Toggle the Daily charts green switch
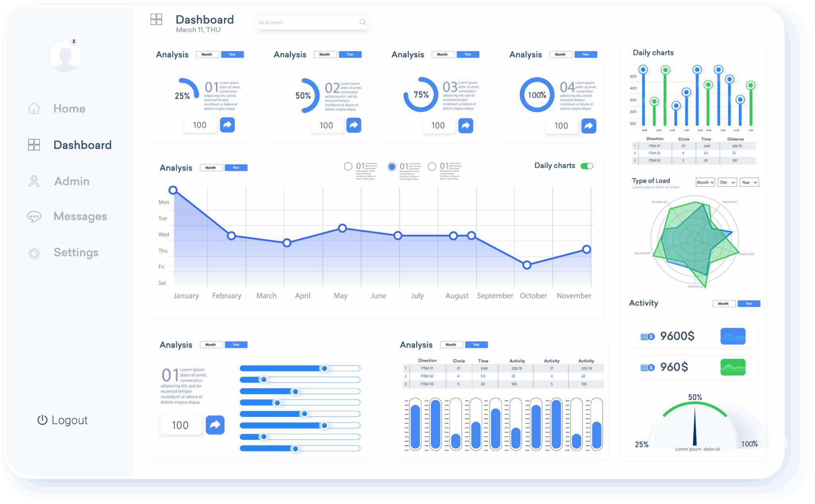The width and height of the screenshot is (815, 504). [x=587, y=166]
